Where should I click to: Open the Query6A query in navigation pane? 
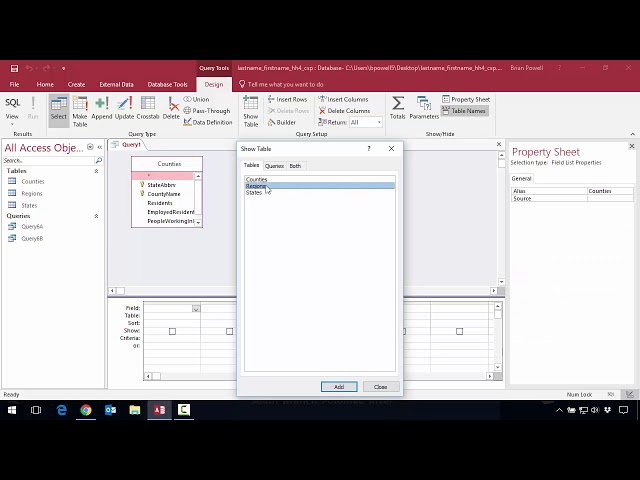pyautogui.click(x=25, y=227)
